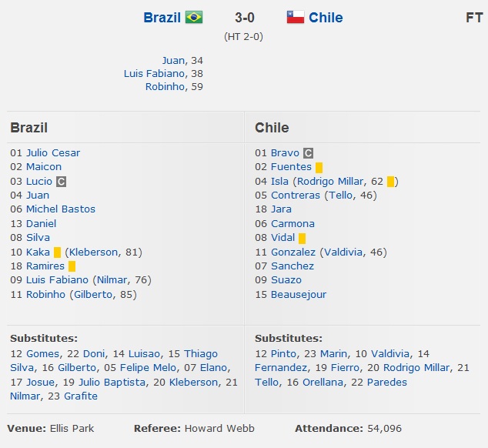Open goalscorer Luis Fabiano's link
This screenshot has height=448, width=488.
click(154, 73)
